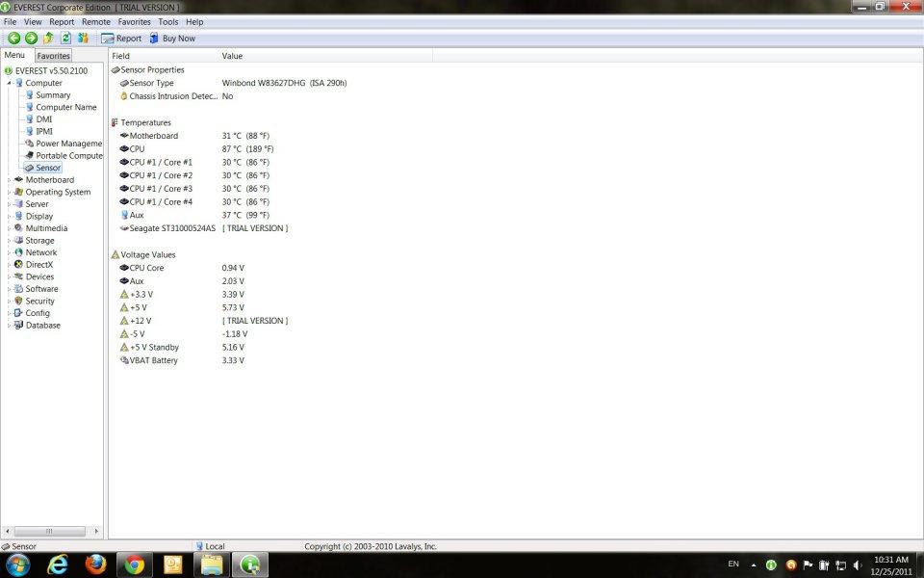Select the VBAT Battery row
This screenshot has width=924, height=578.
182,360
